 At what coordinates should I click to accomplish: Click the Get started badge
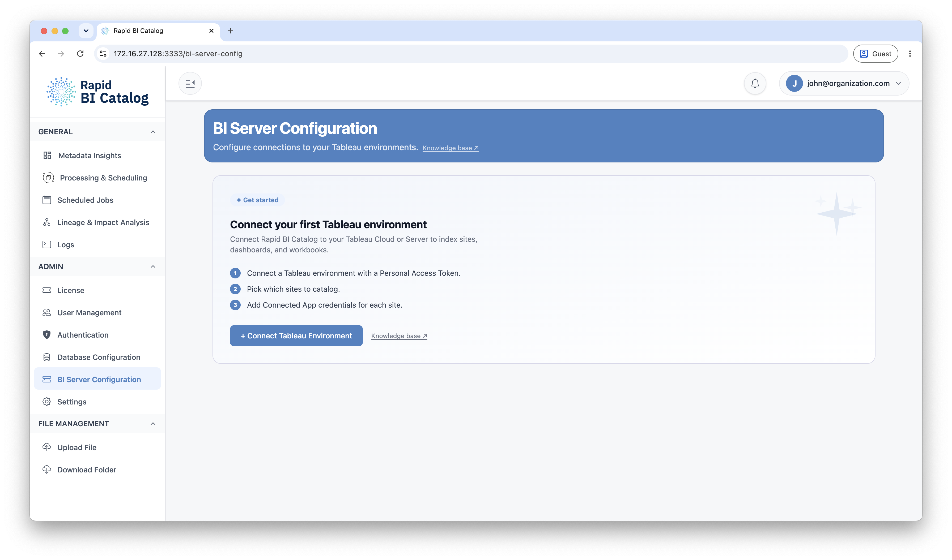click(257, 200)
